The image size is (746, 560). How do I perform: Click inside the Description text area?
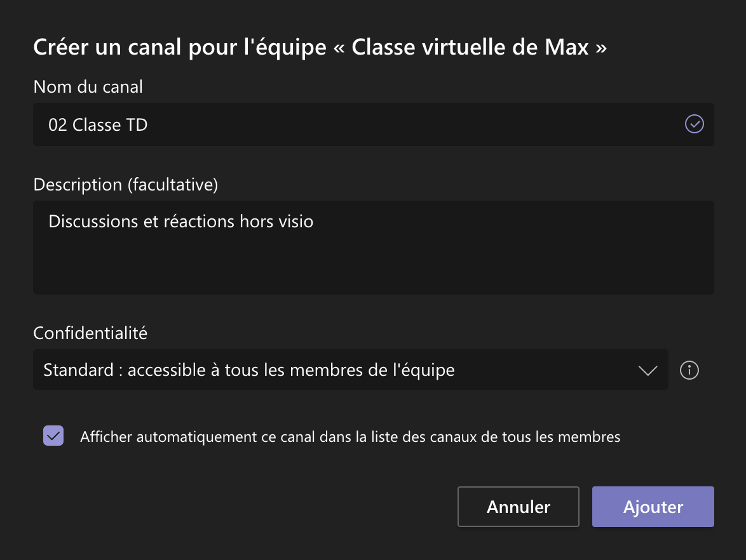pos(374,248)
